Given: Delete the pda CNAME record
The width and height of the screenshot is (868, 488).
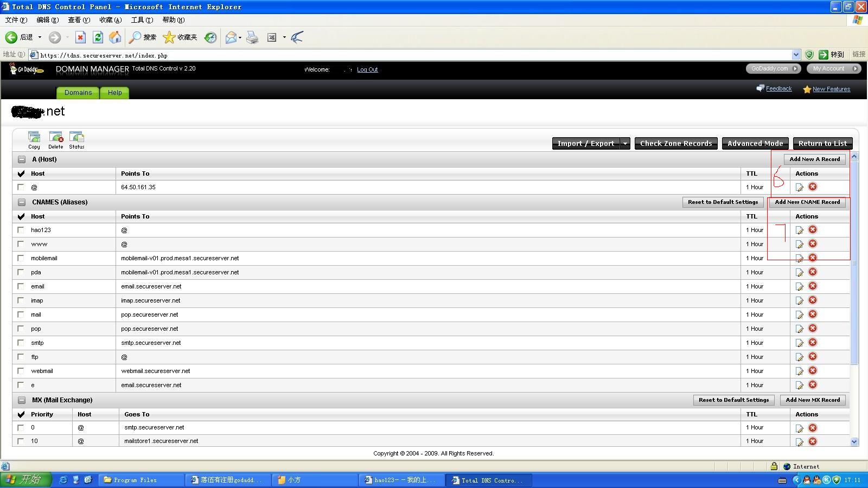Looking at the screenshot, I should pos(813,272).
